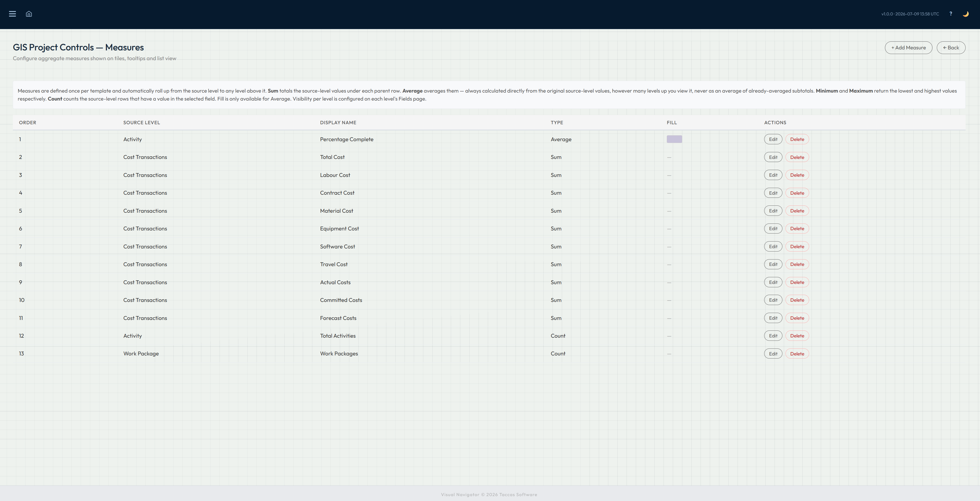Click the version timestamp text in header

point(910,14)
